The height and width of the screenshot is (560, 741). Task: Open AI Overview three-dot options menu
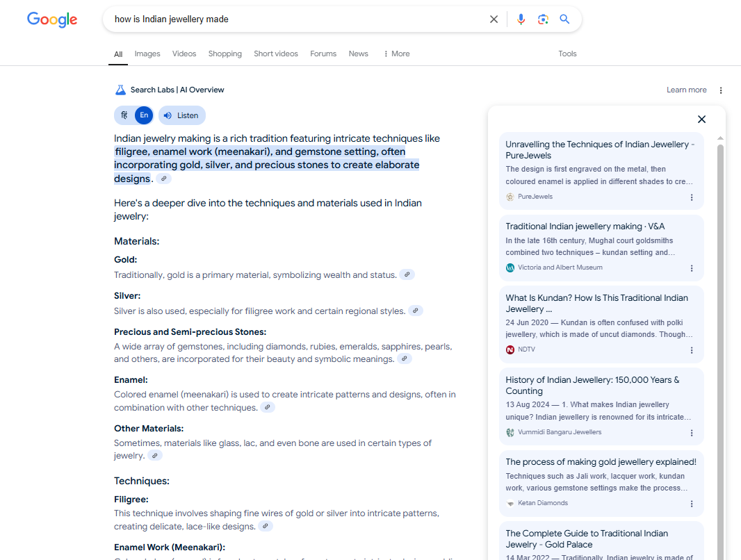[x=721, y=90]
